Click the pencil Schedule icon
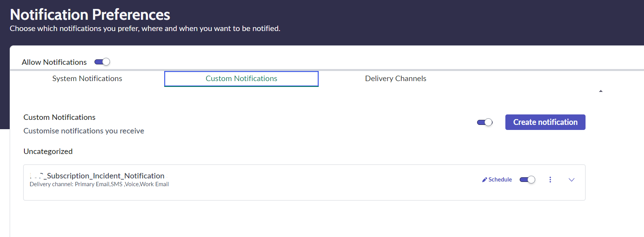The height and width of the screenshot is (237, 644). click(484, 180)
